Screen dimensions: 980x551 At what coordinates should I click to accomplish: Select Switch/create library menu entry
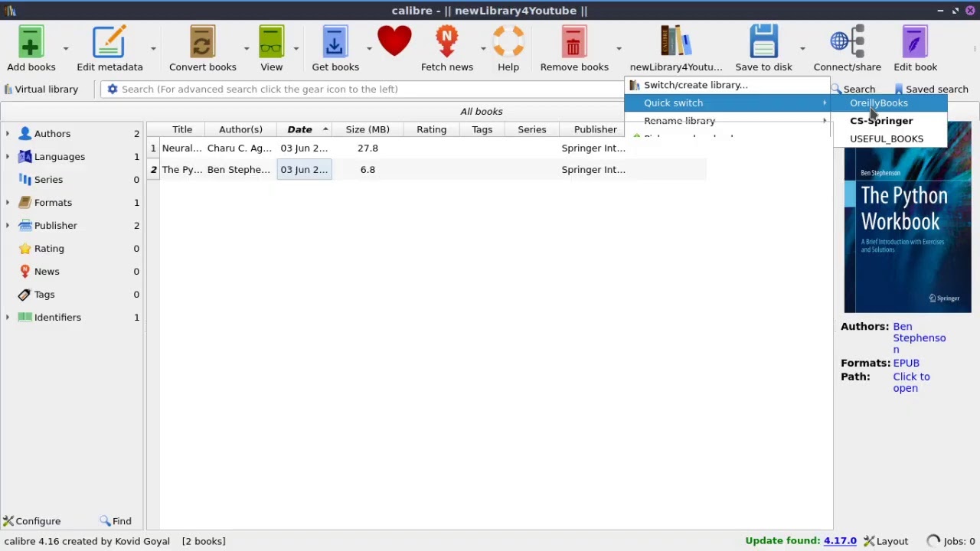727,85
